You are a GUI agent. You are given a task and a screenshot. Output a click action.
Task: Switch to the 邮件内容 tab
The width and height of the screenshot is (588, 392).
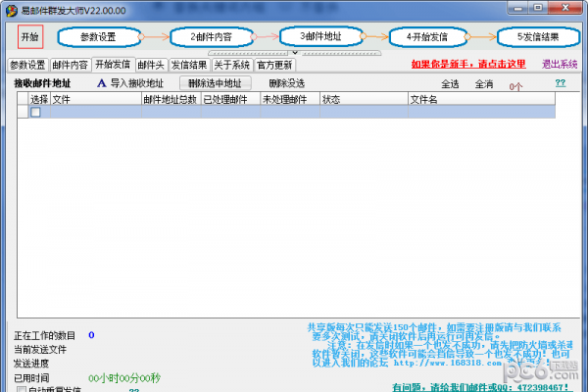[71, 65]
